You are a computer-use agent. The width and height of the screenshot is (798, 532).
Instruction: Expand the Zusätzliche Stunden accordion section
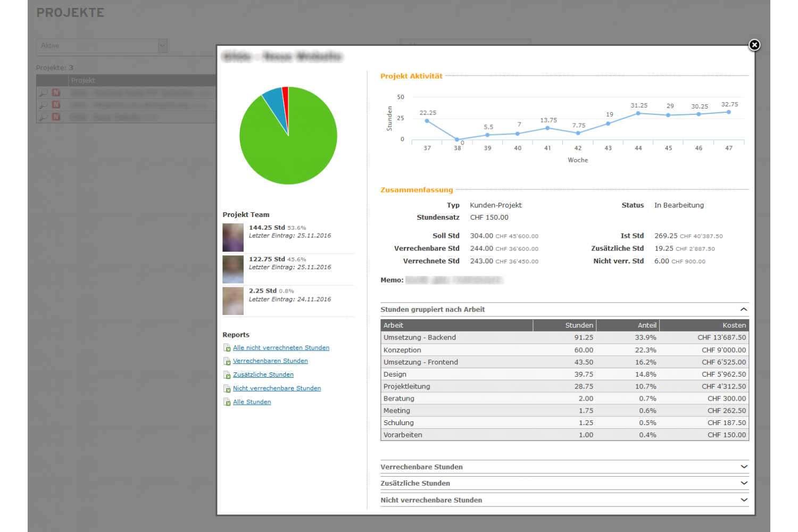click(743, 484)
